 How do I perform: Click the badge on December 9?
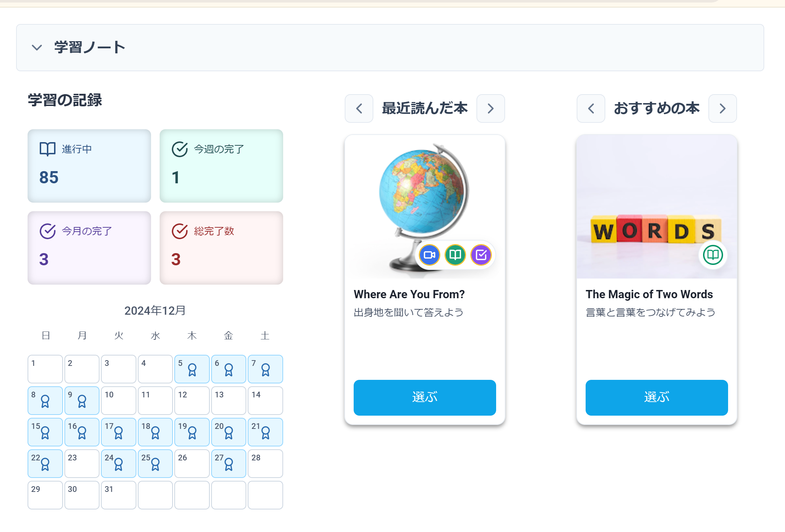point(82,401)
